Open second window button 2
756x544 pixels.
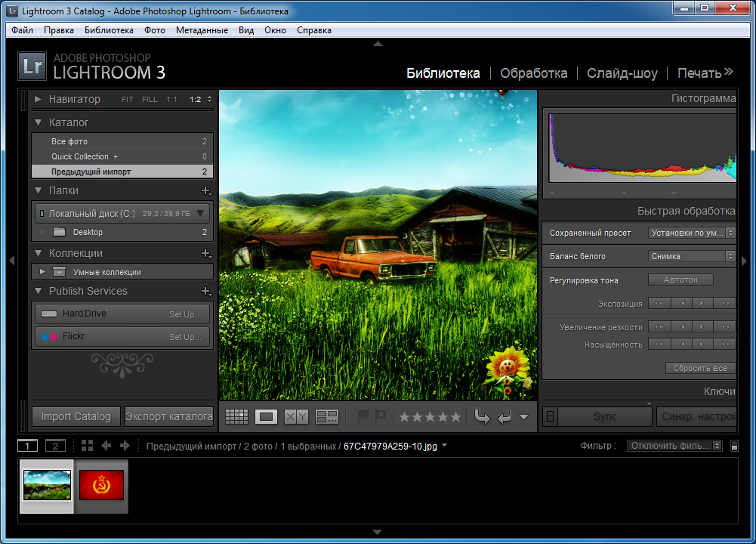click(55, 446)
